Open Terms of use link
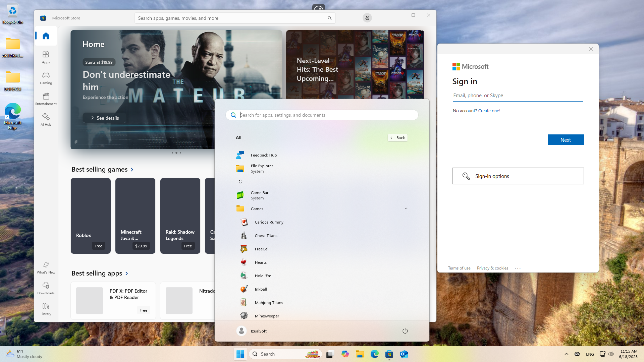 click(x=459, y=268)
